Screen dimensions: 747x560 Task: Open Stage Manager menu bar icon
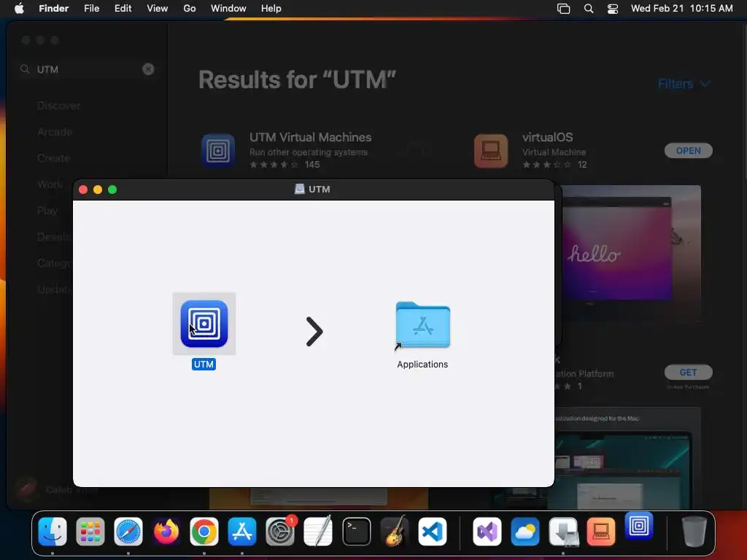pos(564,9)
